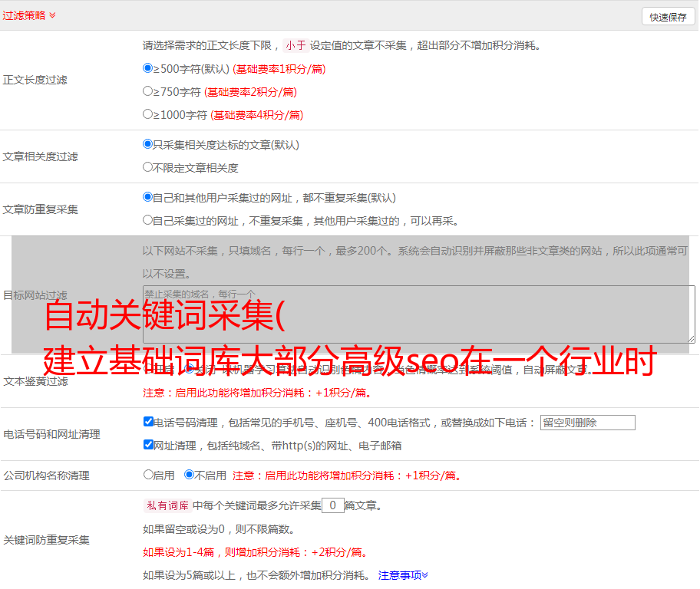Choose 只采集相关度达标的文章 radio option
700x589 pixels.
148,144
